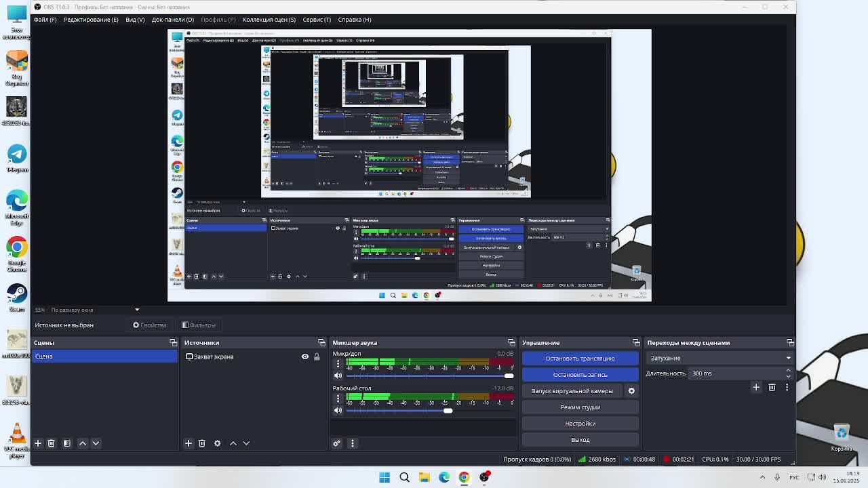Open the Файл menu
The image size is (868, 488).
click(x=45, y=20)
